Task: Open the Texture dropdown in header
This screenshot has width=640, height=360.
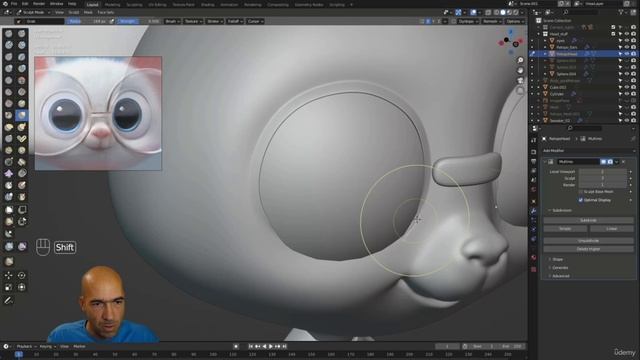Action: tap(193, 21)
